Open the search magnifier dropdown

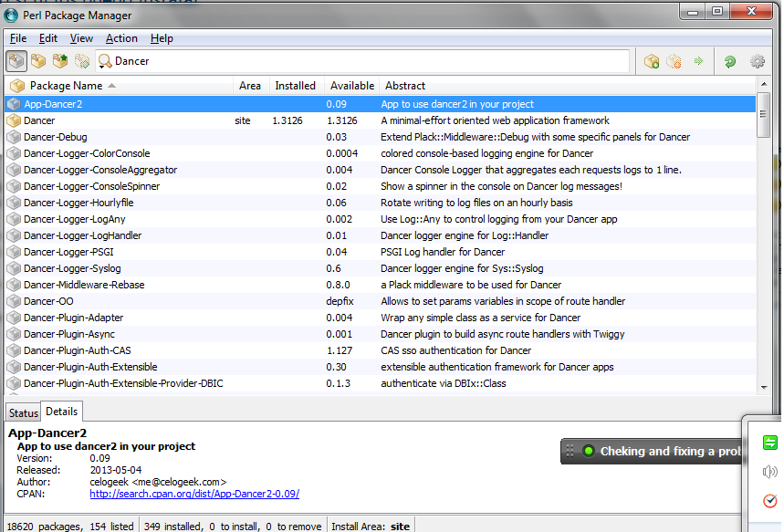coord(104,61)
